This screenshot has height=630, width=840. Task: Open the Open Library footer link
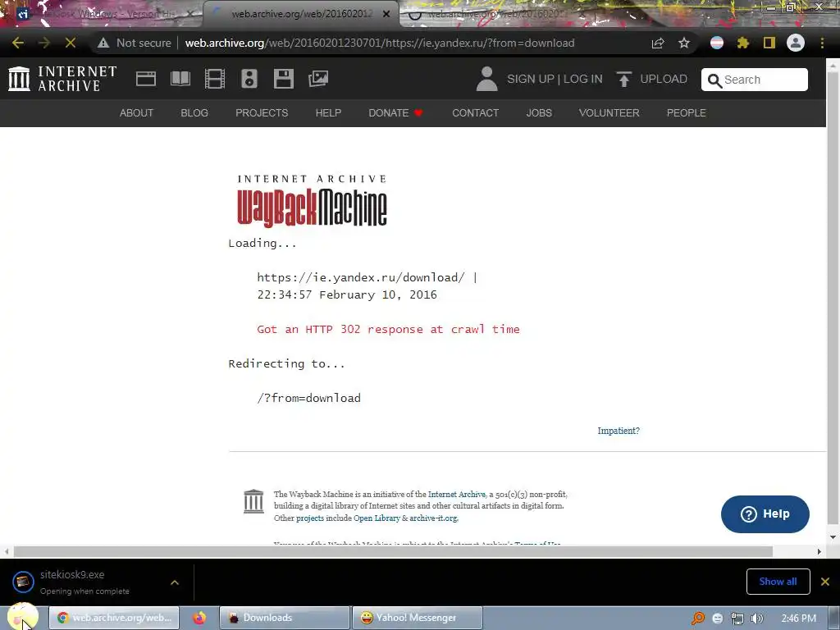point(377,518)
